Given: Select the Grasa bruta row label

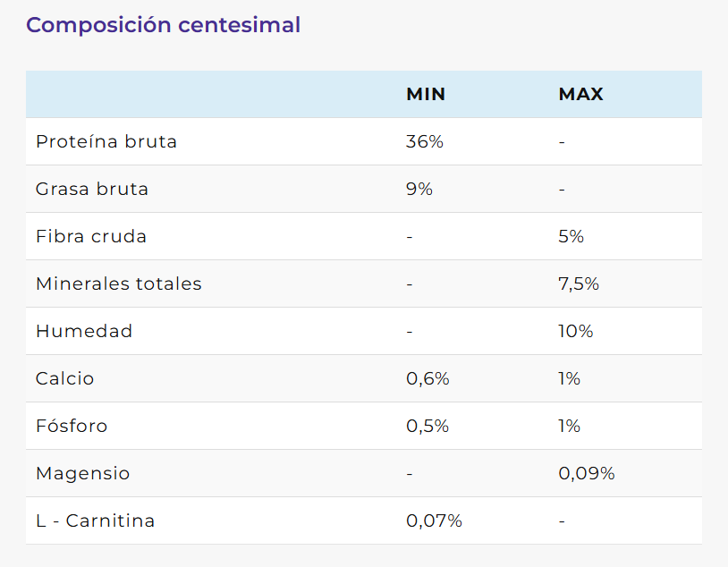Looking at the screenshot, I should coord(92,189).
